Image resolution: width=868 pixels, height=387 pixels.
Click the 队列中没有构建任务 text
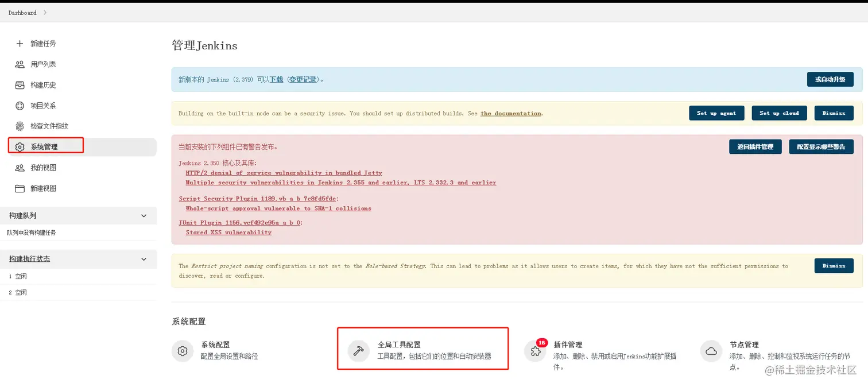point(32,233)
